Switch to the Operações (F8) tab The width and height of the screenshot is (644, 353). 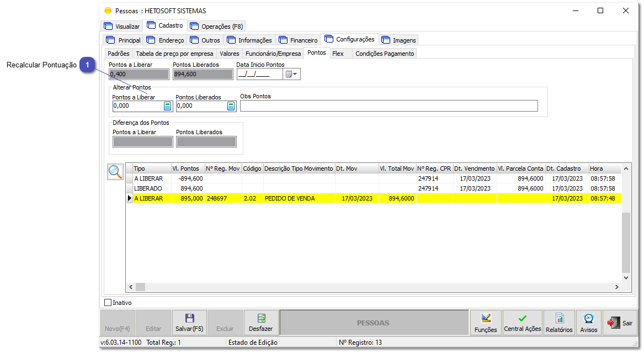coord(216,25)
